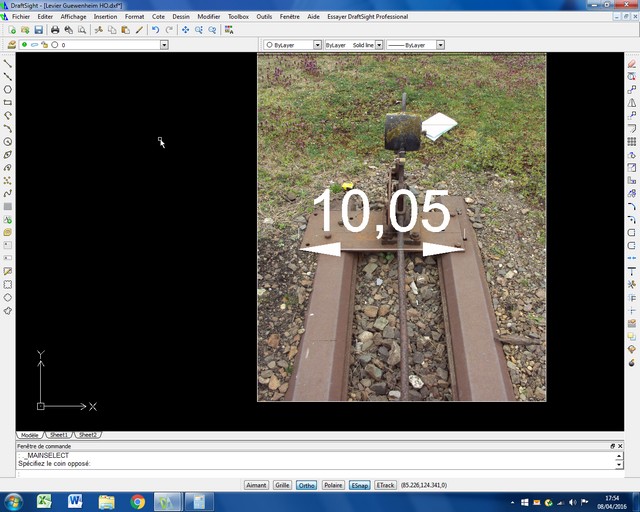
Task: Click the Print icon in toolbar
Action: point(55,30)
